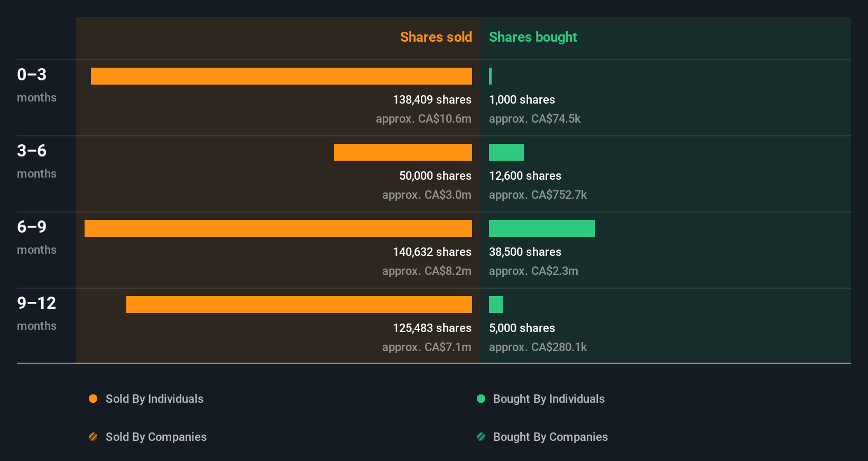Click the 3–6 months green bought bar
This screenshot has height=461, width=868.
click(x=506, y=152)
